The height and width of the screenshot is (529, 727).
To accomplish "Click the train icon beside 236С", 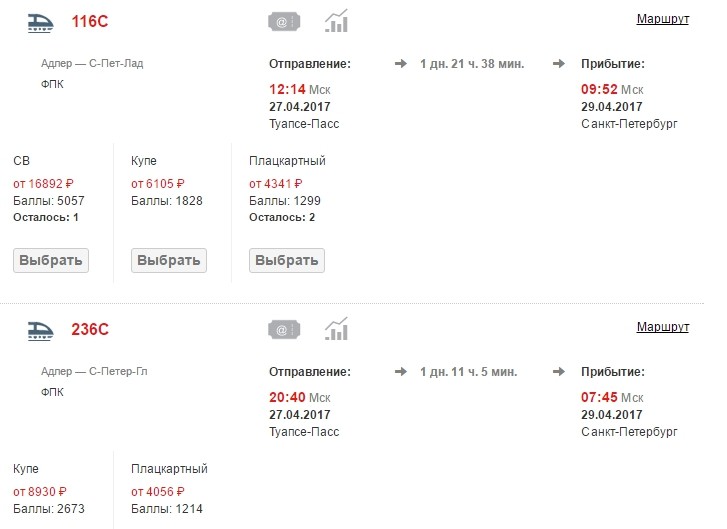I will coord(41,329).
